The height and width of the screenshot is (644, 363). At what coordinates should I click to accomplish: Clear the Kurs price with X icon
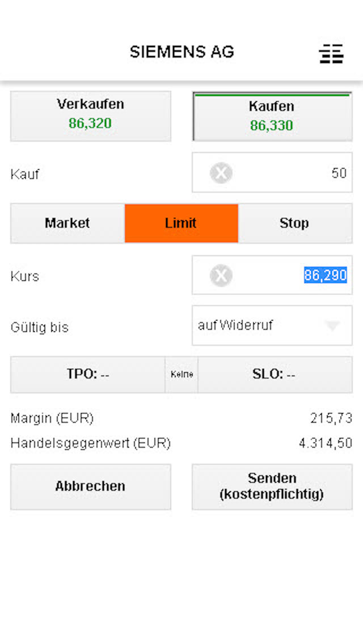(x=221, y=276)
